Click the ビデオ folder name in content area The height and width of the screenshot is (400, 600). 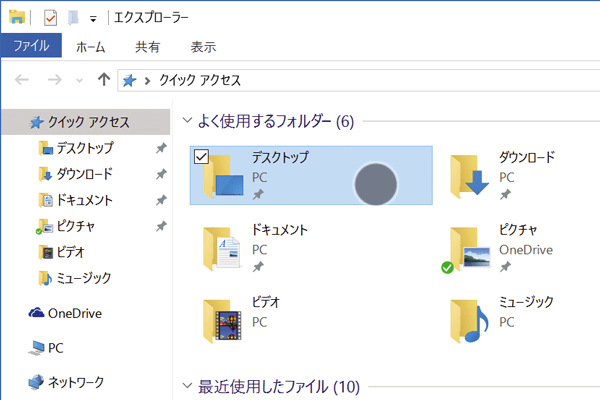pyautogui.click(x=266, y=302)
